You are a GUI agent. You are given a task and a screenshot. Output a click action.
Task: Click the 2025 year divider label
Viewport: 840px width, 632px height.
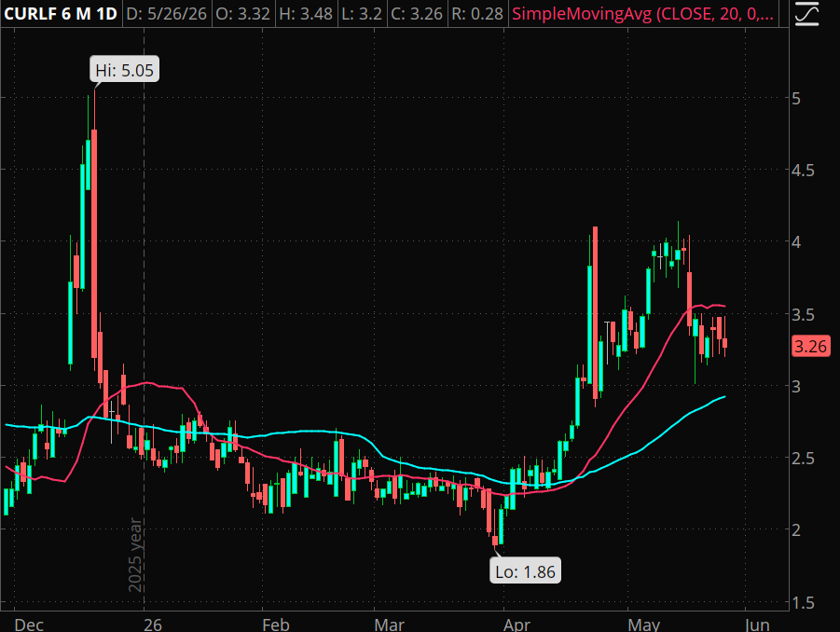click(x=135, y=555)
